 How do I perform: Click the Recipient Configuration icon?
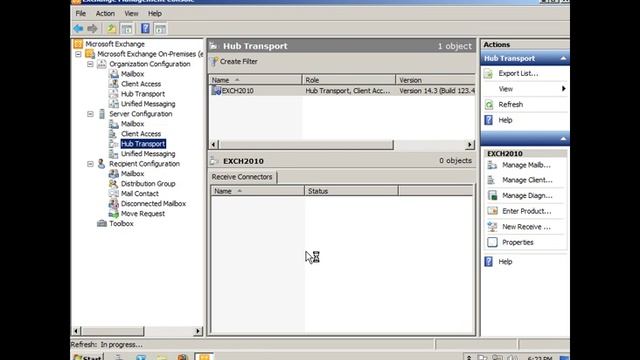point(101,164)
